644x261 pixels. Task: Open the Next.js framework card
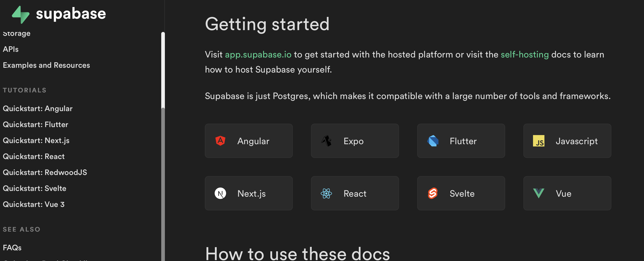(248, 193)
